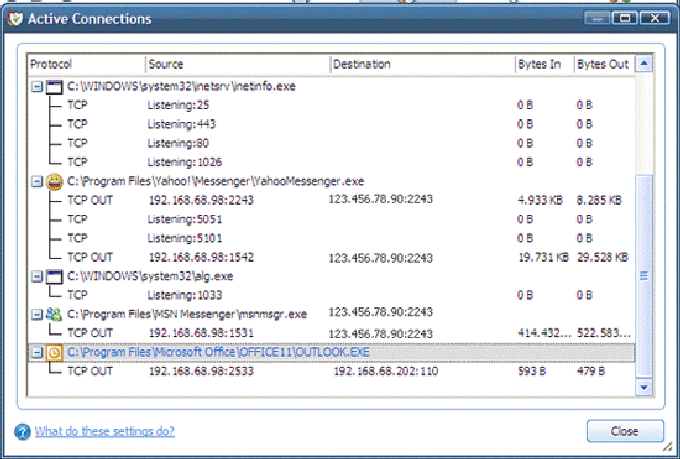The image size is (680, 459).
Task: Sort by the Bytes Out column header
Action: [x=605, y=64]
